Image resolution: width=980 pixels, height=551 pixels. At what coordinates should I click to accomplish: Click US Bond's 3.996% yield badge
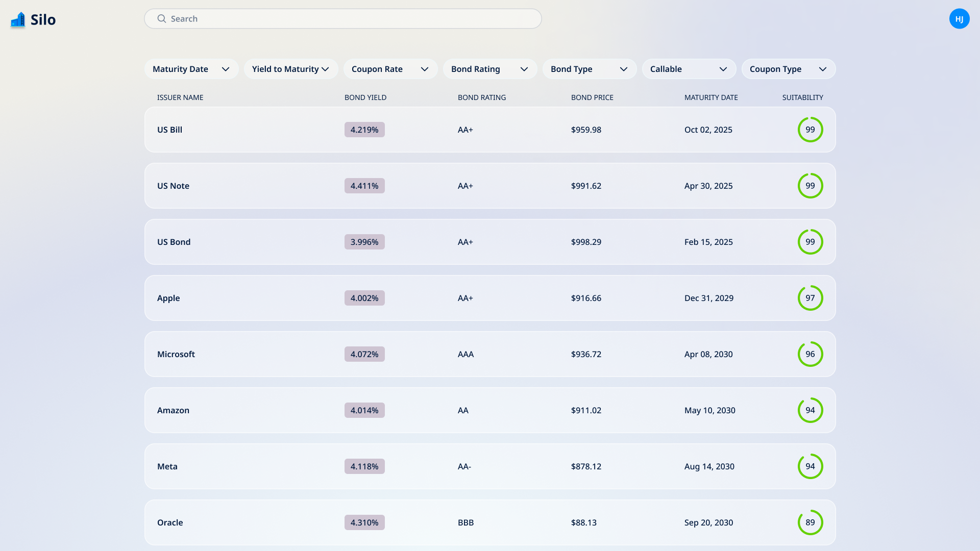pyautogui.click(x=364, y=242)
